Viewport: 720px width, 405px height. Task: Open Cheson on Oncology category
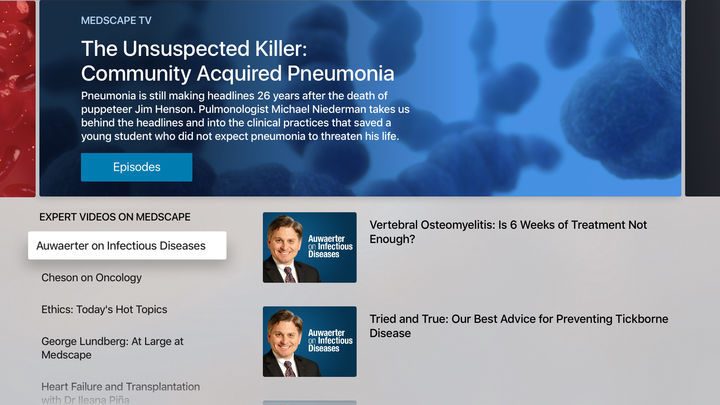point(92,277)
